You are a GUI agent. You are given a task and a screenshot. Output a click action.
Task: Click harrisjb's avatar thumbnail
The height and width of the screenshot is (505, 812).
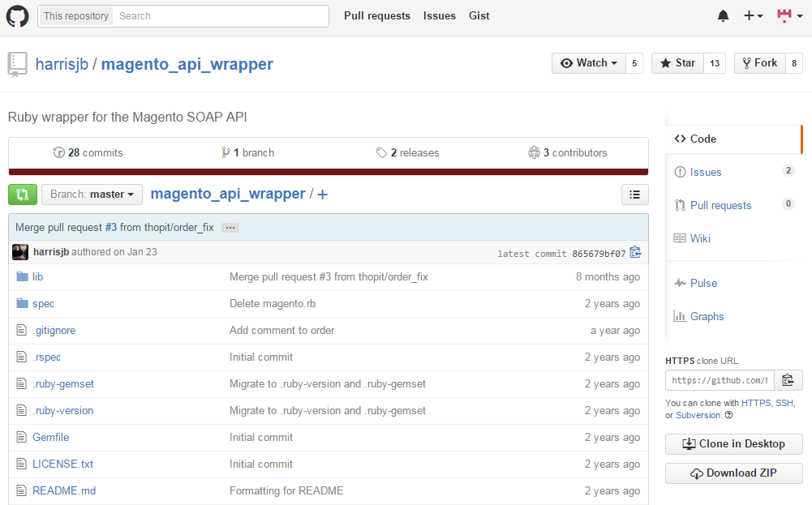coord(20,252)
